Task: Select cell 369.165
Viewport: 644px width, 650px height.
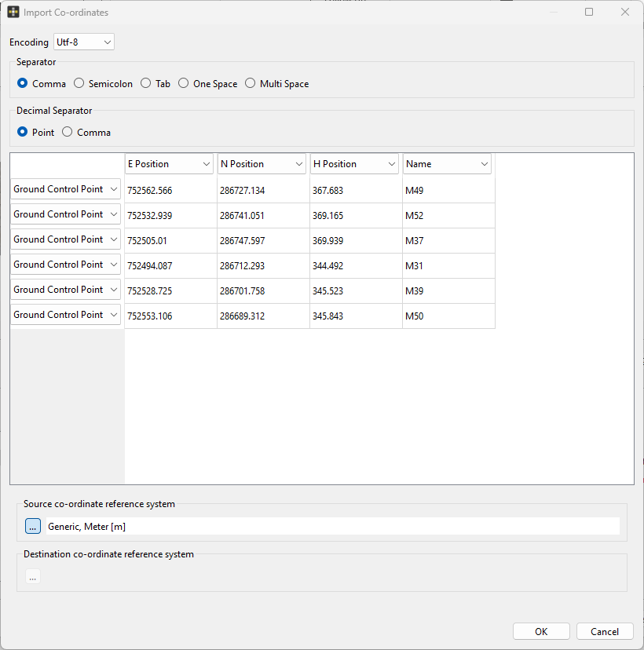Action: (x=357, y=216)
